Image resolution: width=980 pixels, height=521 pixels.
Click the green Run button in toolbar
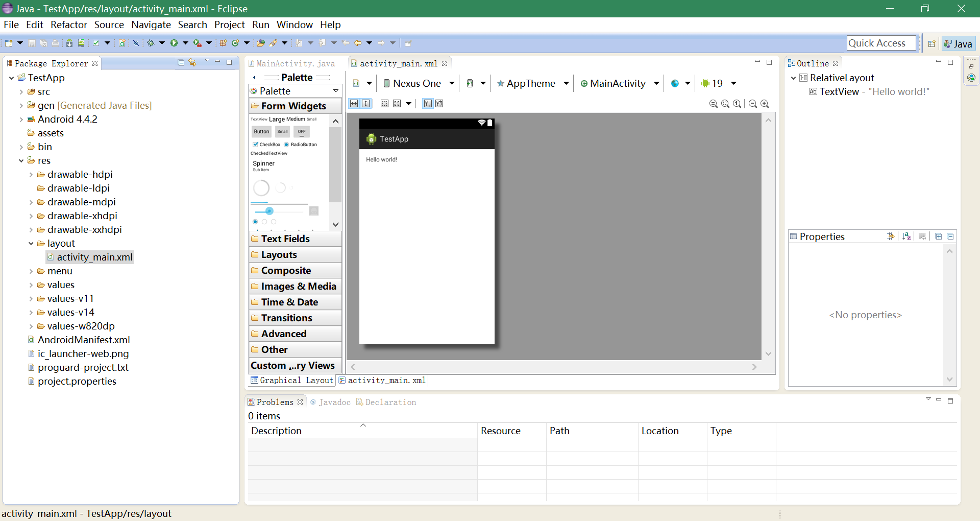[174, 43]
